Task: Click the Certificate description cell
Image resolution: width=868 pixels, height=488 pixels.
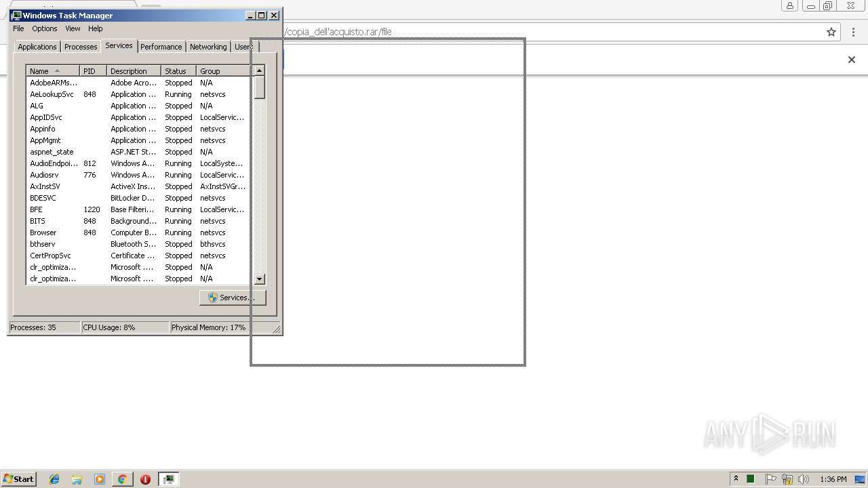Action: (134, 256)
